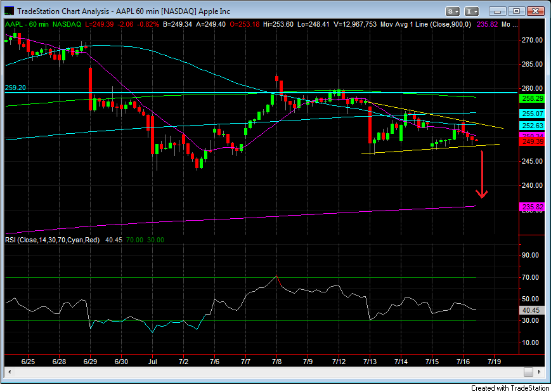The height and width of the screenshot is (392, 551).
Task: Click the Jul date axis label
Action: click(x=152, y=362)
